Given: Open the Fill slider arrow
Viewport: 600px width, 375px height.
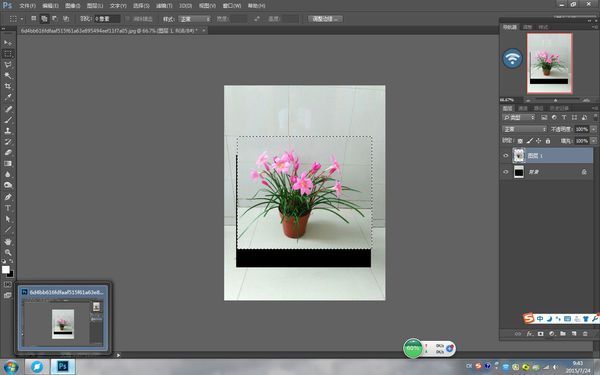Looking at the screenshot, I should pyautogui.click(x=593, y=141).
